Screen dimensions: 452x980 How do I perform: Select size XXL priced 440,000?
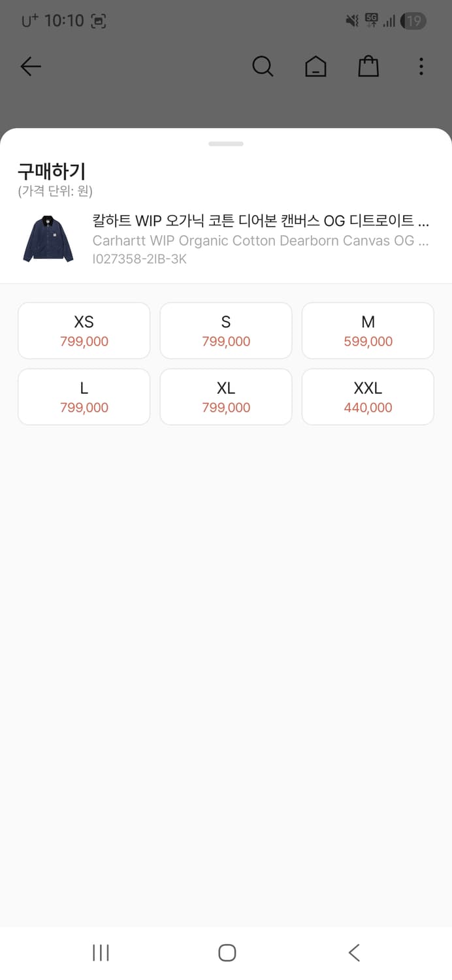[368, 397]
